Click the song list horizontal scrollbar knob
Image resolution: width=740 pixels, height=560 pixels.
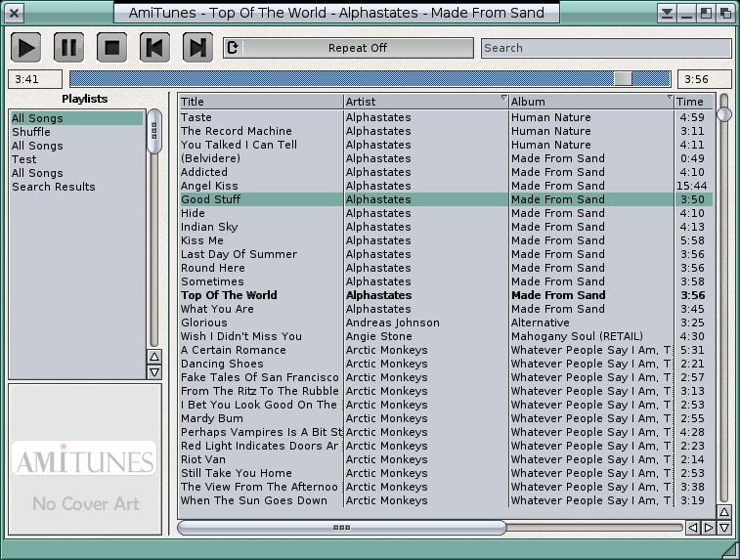tap(342, 528)
